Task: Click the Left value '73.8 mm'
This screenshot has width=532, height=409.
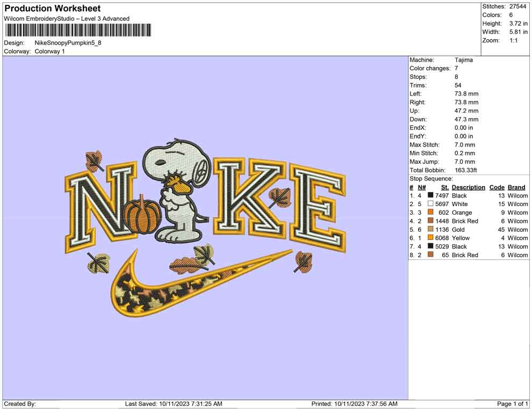Action: pos(466,93)
